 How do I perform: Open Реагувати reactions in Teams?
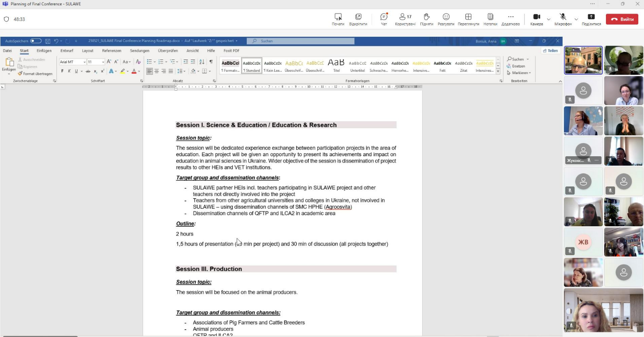446,19
